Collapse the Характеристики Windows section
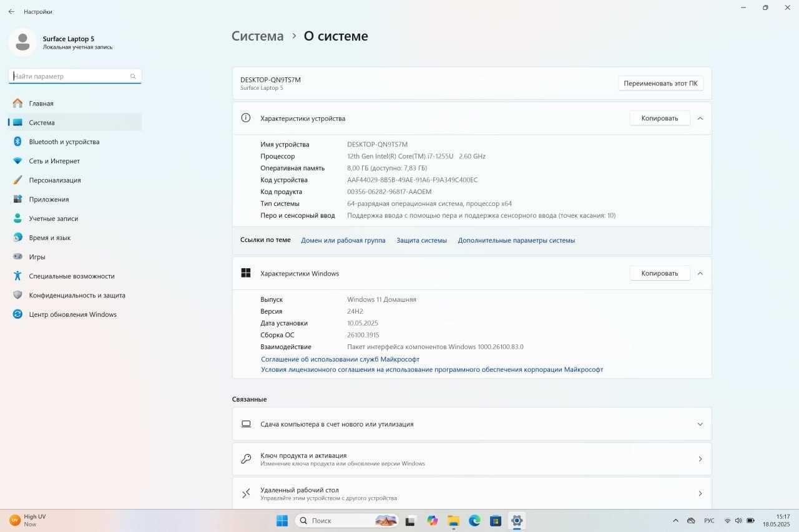799x532 pixels. pyautogui.click(x=700, y=273)
